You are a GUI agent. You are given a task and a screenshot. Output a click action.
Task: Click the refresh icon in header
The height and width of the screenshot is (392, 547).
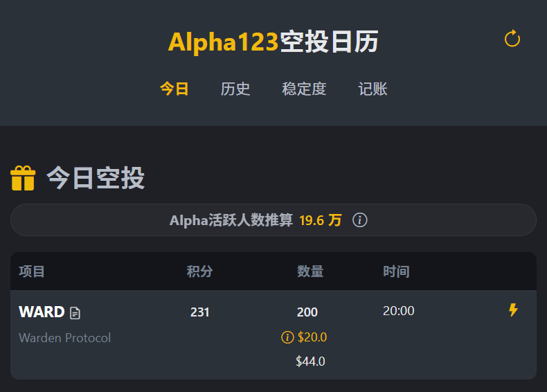tap(512, 39)
